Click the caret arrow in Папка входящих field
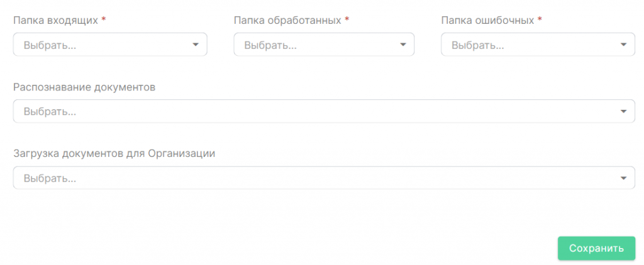The image size is (644, 265). [196, 45]
